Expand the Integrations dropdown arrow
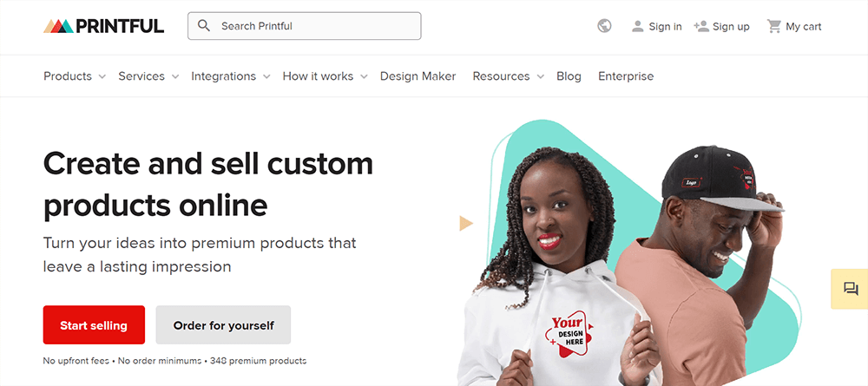This screenshot has width=868, height=386. point(266,77)
